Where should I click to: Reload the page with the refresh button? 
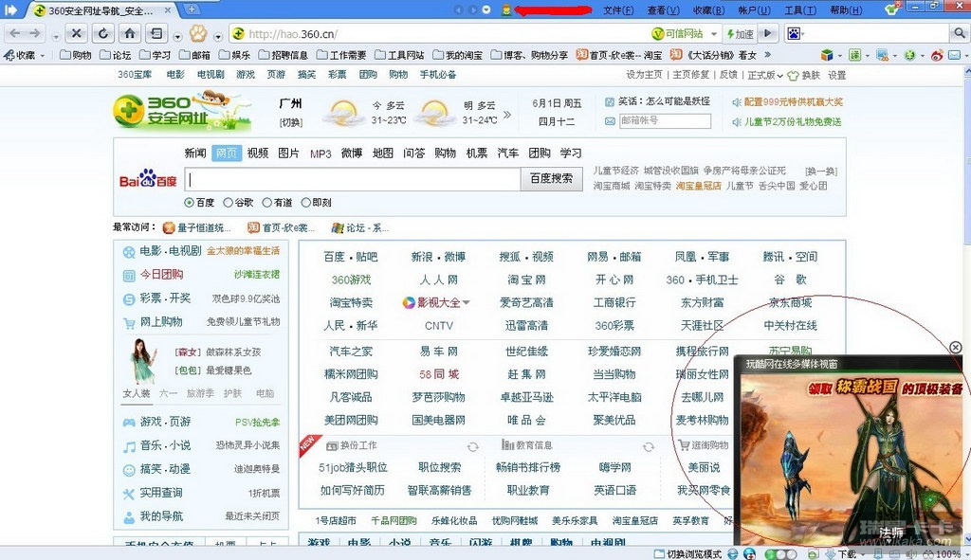pyautogui.click(x=102, y=33)
